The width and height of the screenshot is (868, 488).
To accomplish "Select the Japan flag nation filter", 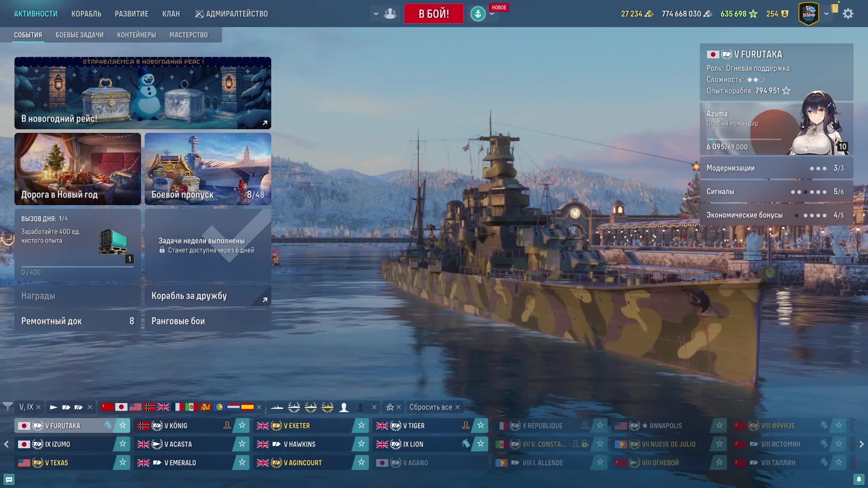I will coord(121,407).
